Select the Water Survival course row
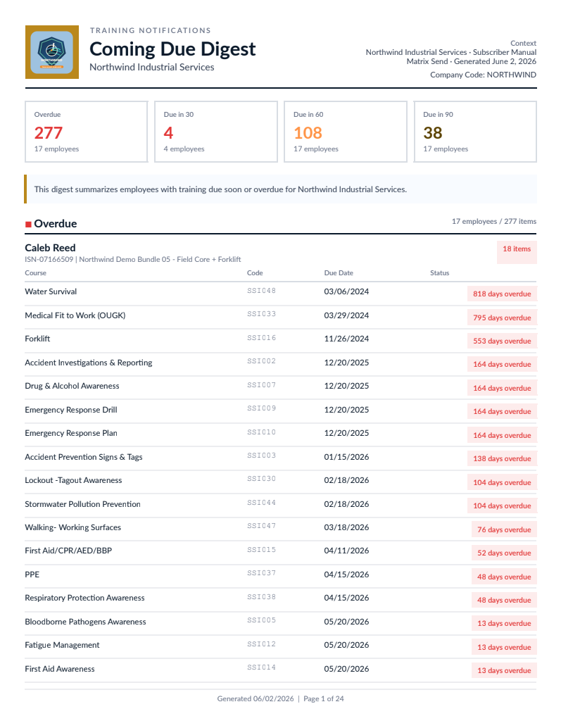The image size is (561, 728). 281,294
